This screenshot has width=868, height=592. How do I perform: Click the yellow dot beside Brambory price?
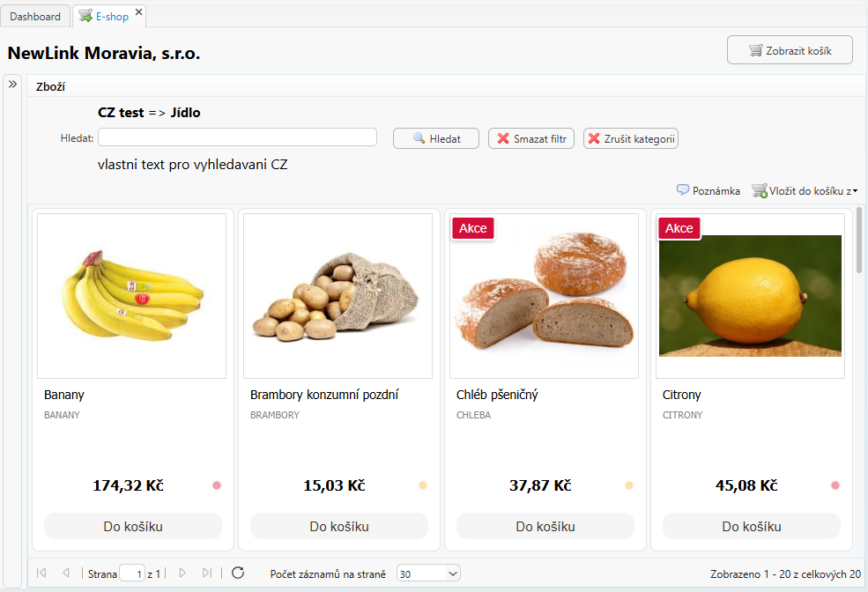click(x=421, y=485)
